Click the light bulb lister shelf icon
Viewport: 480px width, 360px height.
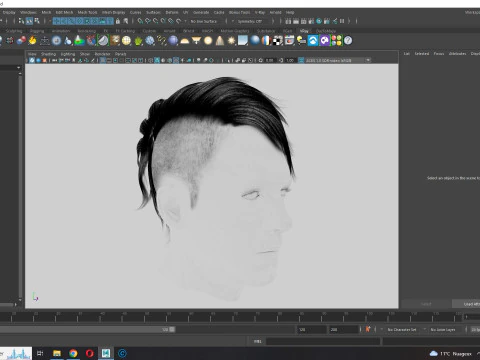coord(301,41)
